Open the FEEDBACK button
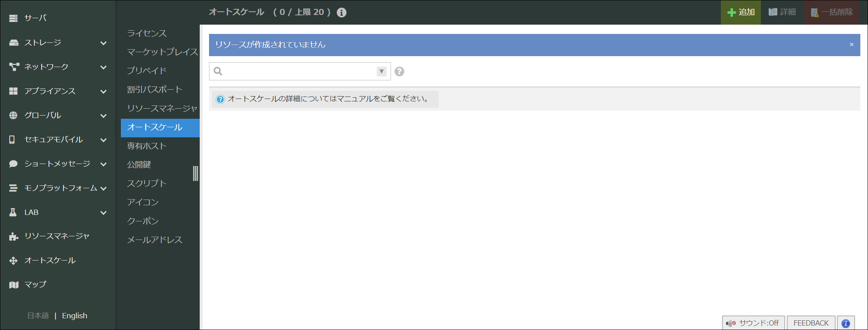This screenshot has width=868, height=330. (811, 323)
